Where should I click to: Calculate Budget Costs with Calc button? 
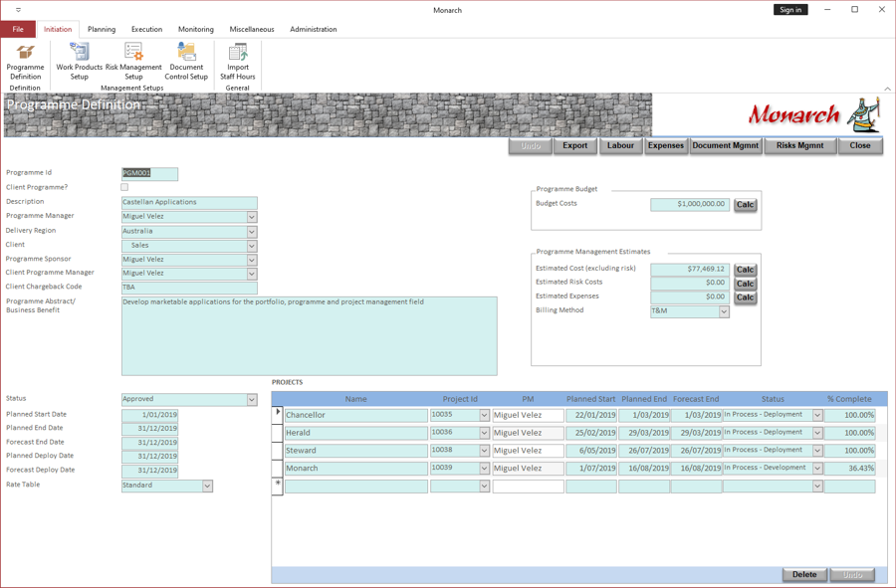click(745, 205)
